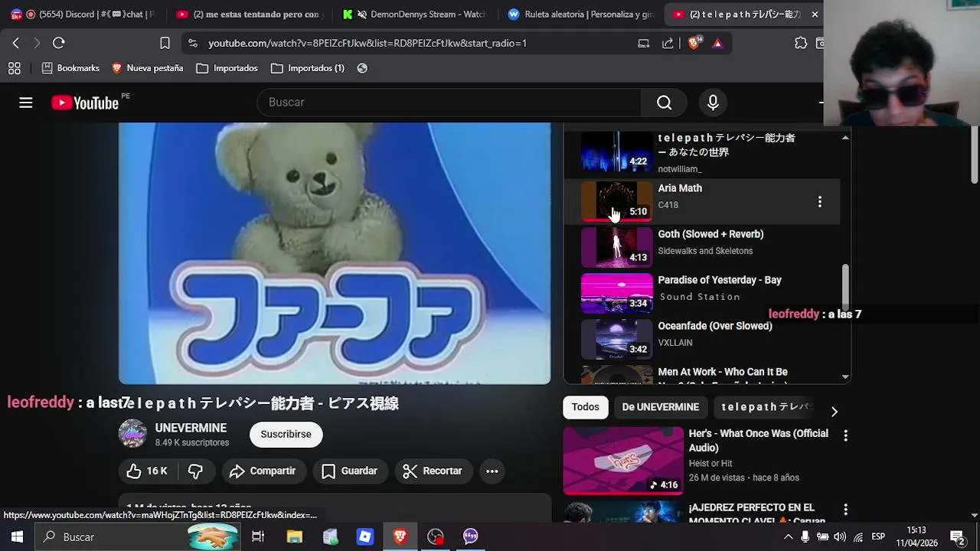Select the De UNEVERMINE filter chip
Screen dimensions: 980x551
[661, 407]
